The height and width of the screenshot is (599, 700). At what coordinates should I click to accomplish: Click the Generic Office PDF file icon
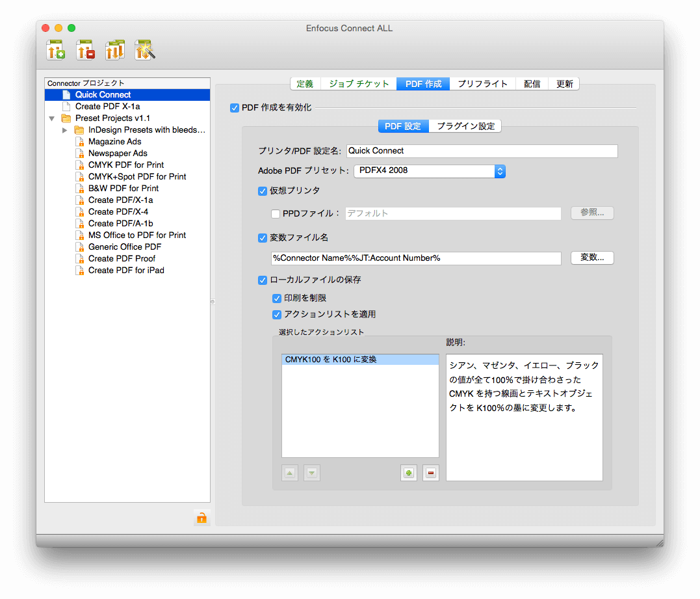(80, 247)
